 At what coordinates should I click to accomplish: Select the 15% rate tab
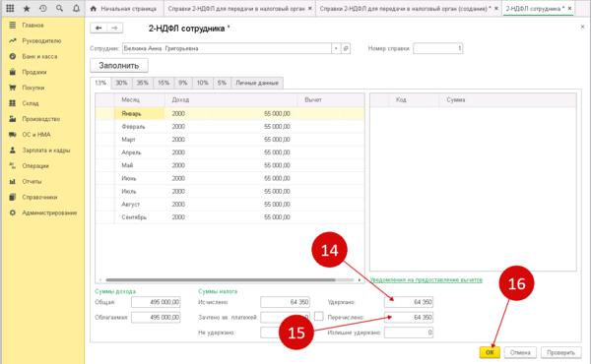pyautogui.click(x=164, y=83)
